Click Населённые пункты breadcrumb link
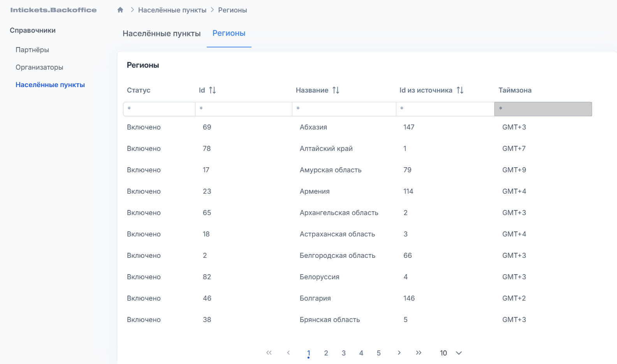This screenshot has height=364, width=617. point(172,10)
